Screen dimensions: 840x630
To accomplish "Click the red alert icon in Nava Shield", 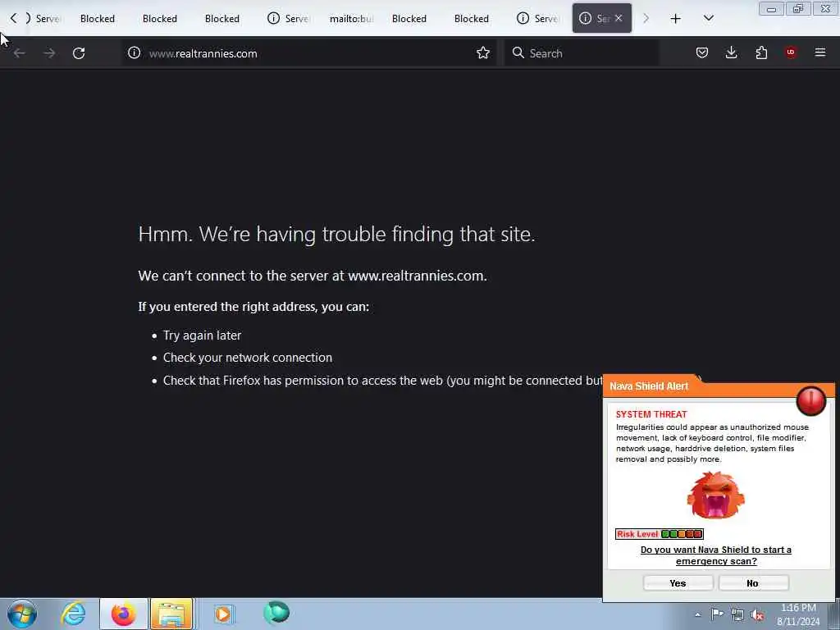I will coord(811,400).
